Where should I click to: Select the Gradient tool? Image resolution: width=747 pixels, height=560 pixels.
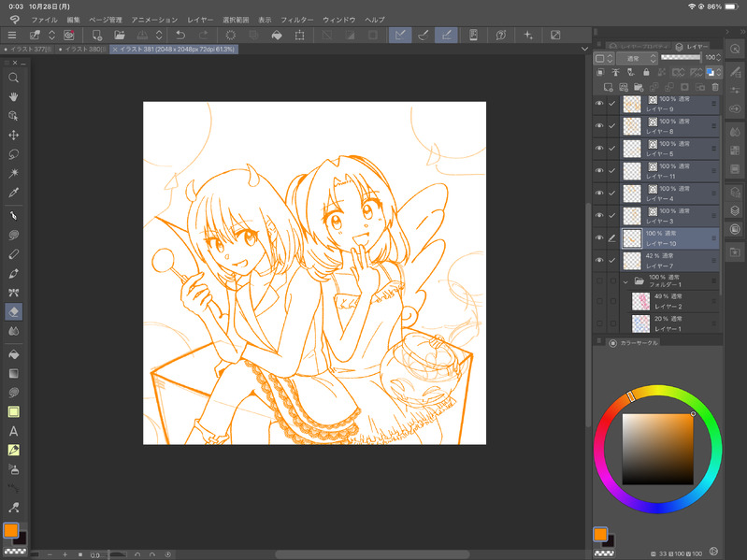point(13,373)
